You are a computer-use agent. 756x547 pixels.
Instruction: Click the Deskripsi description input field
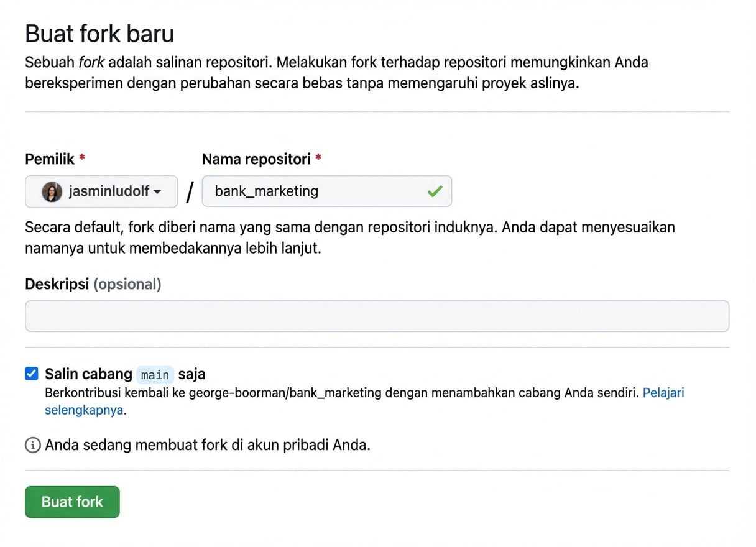coord(377,316)
